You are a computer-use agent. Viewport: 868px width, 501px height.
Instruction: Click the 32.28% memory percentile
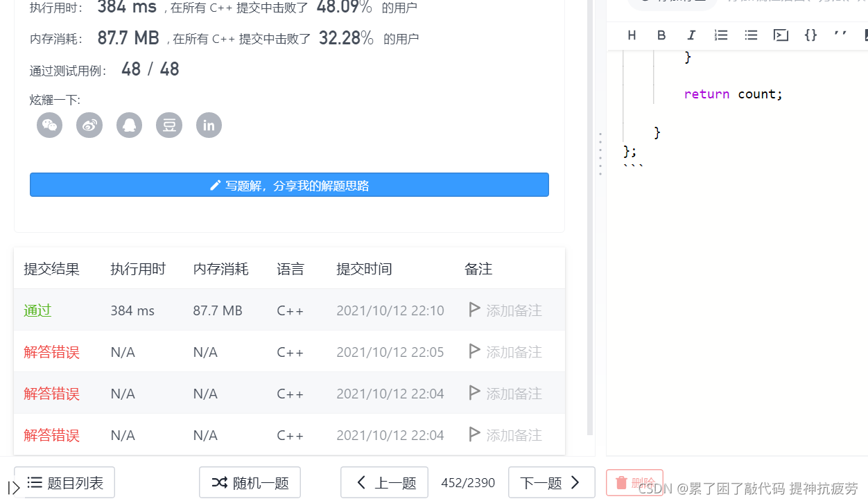tap(346, 38)
